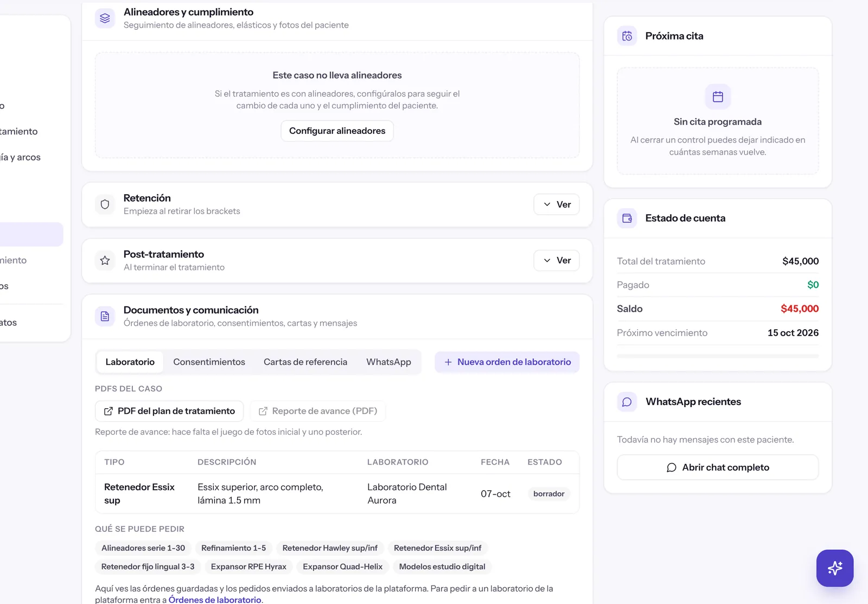
Task: Click the Post-tratamiento star icon
Action: coord(105,260)
